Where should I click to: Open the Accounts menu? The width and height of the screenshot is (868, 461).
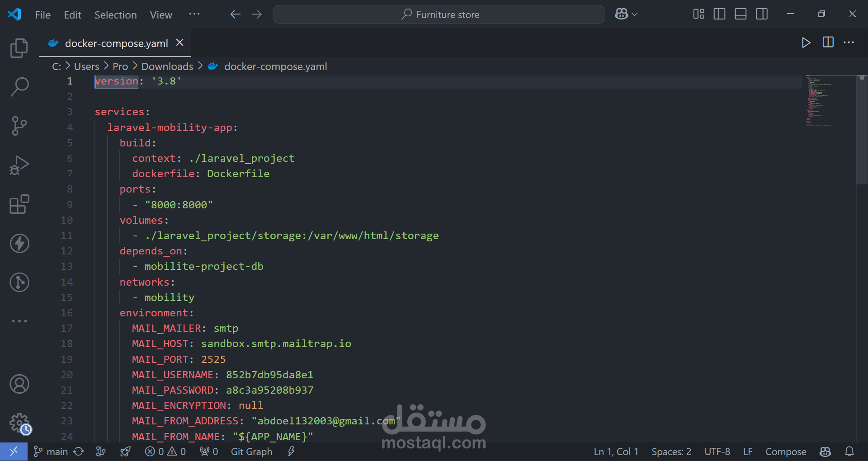19,384
